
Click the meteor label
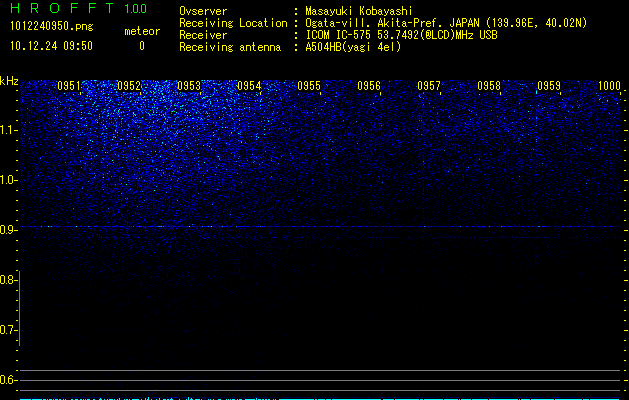pos(142,31)
